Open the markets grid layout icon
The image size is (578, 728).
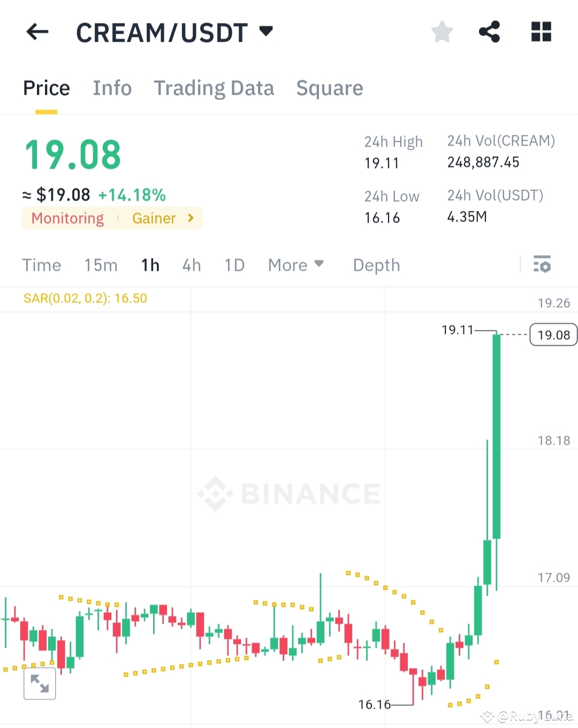(x=541, y=32)
